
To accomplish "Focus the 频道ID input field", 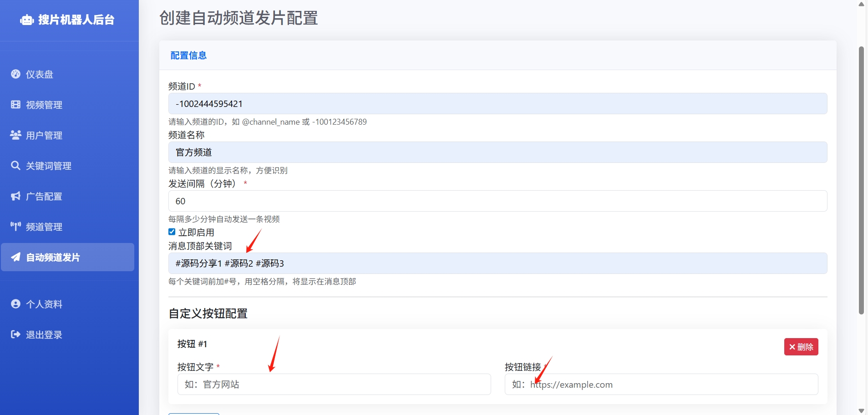I will [x=497, y=104].
